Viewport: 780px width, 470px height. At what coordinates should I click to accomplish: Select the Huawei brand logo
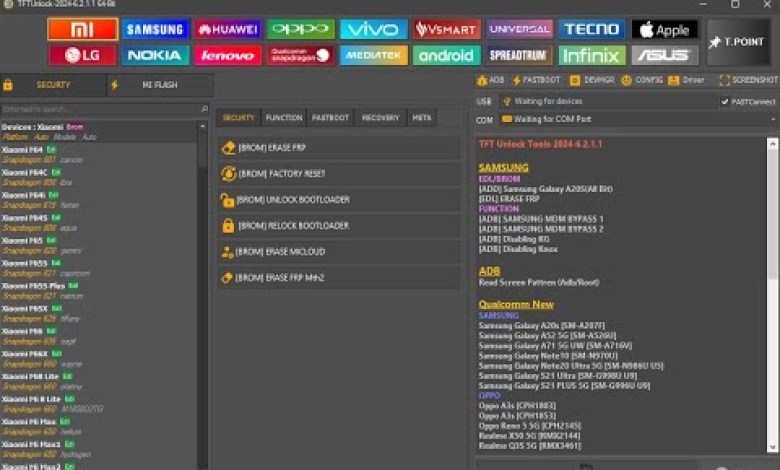pyautogui.click(x=227, y=29)
